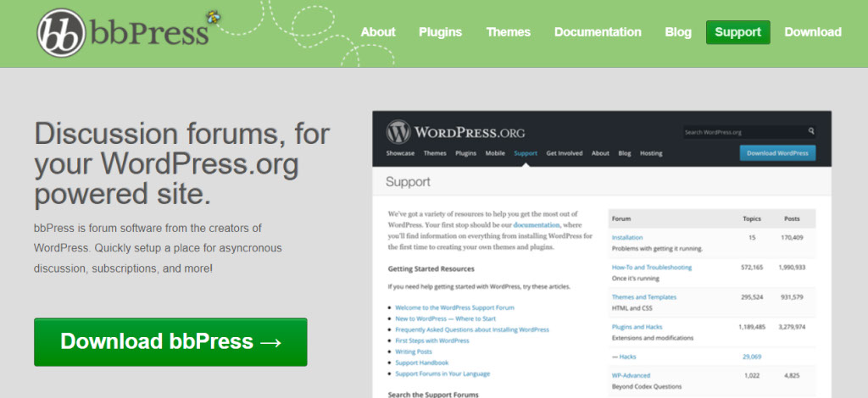Open the Download page in top nav
868x398 pixels.
pos(813,32)
